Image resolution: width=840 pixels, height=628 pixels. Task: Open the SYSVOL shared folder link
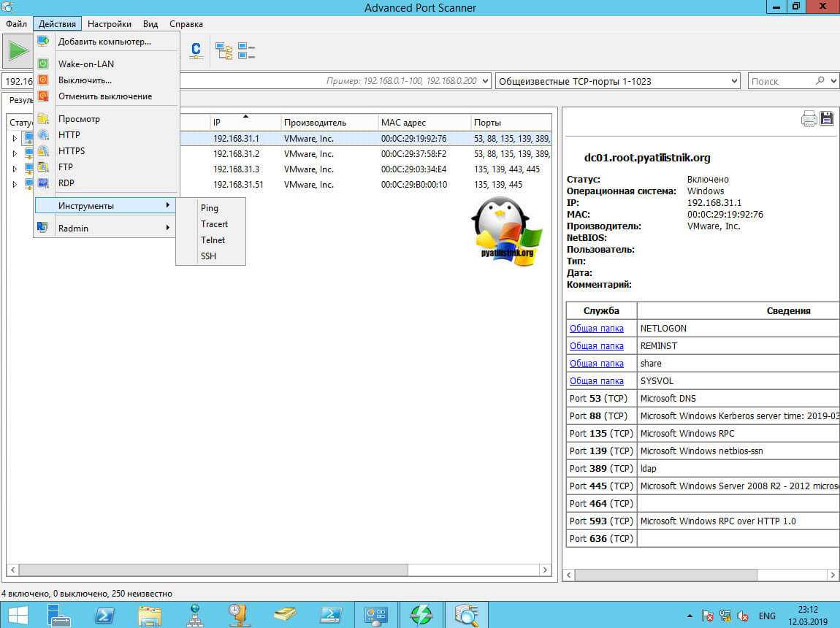(596, 381)
